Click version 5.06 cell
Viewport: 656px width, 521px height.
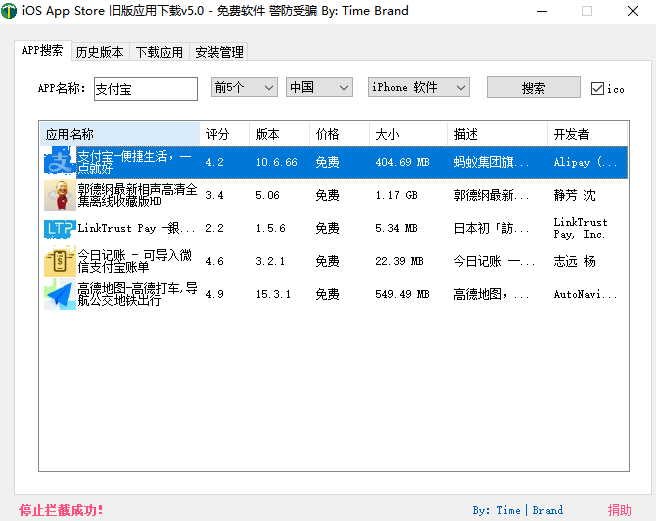click(x=267, y=195)
